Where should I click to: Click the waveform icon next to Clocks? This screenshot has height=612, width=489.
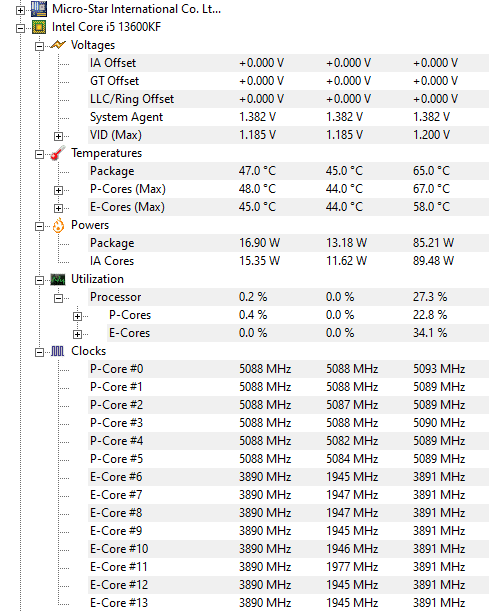click(58, 351)
